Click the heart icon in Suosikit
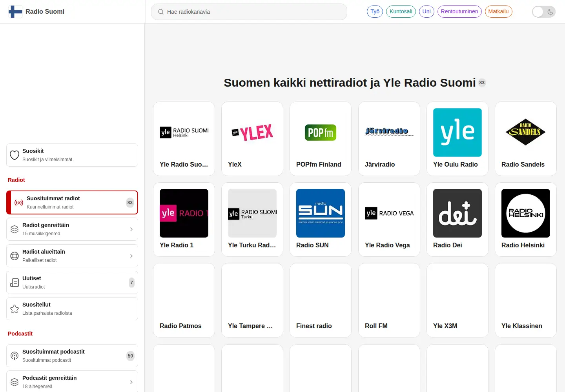Viewport: 565px width, 392px height. tap(15, 155)
